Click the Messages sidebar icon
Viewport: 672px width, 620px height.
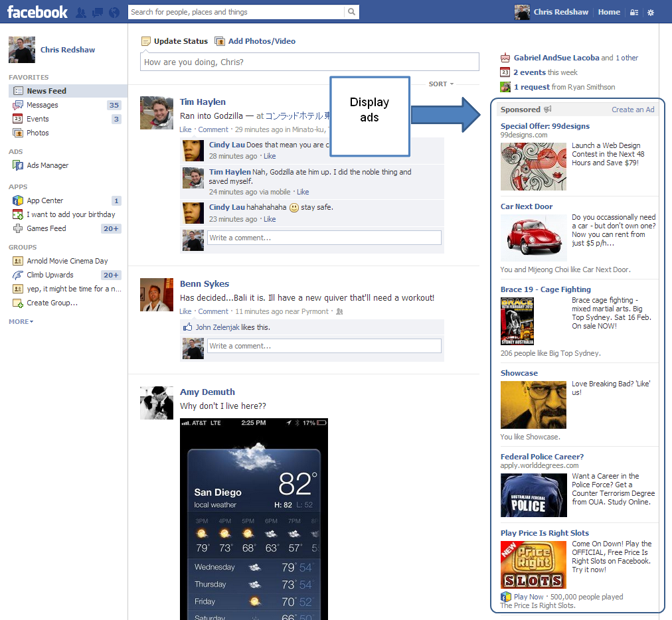pos(18,105)
